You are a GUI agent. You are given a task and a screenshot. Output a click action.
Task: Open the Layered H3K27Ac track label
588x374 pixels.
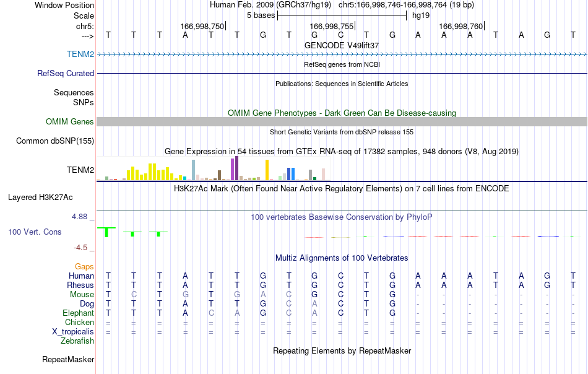point(40,198)
